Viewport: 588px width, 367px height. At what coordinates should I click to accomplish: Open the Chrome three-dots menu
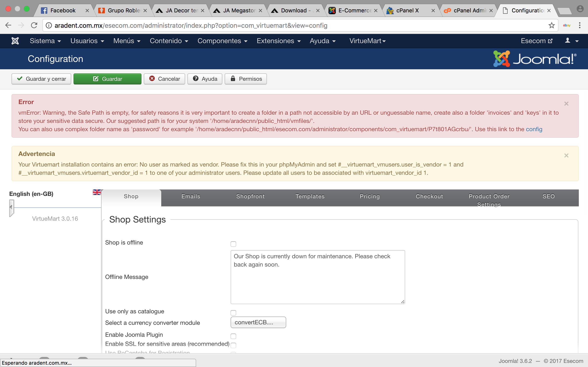pos(580,25)
